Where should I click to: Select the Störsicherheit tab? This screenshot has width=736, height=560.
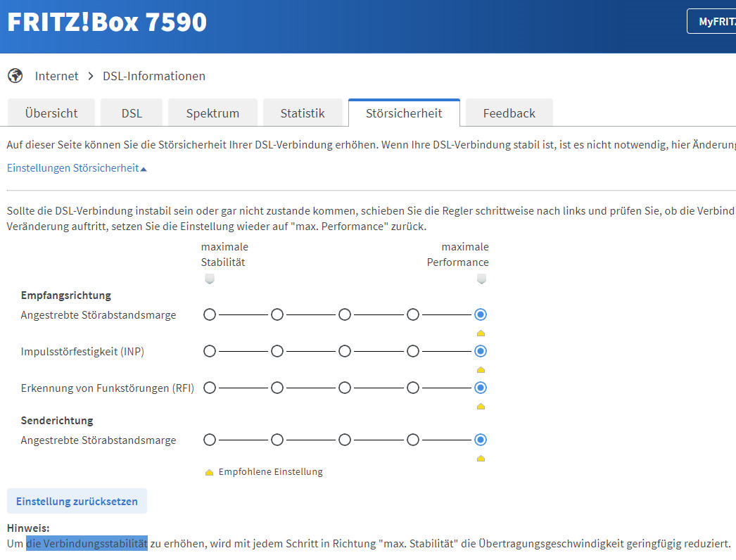pos(404,113)
